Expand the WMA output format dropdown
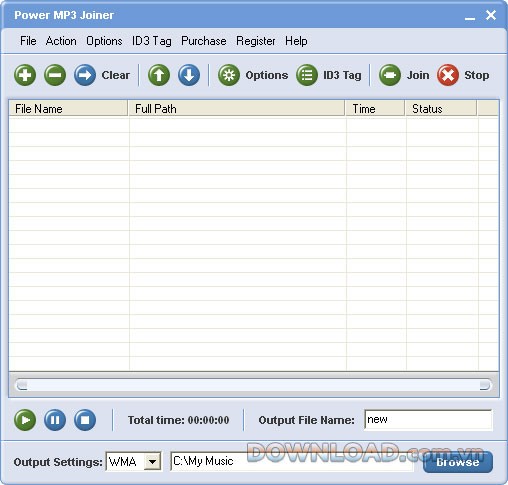 point(153,462)
